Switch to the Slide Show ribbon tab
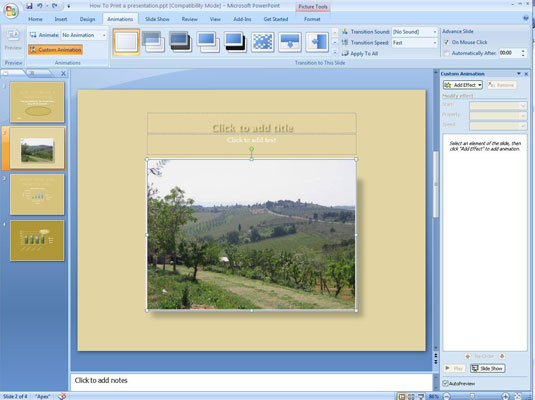 (x=157, y=19)
